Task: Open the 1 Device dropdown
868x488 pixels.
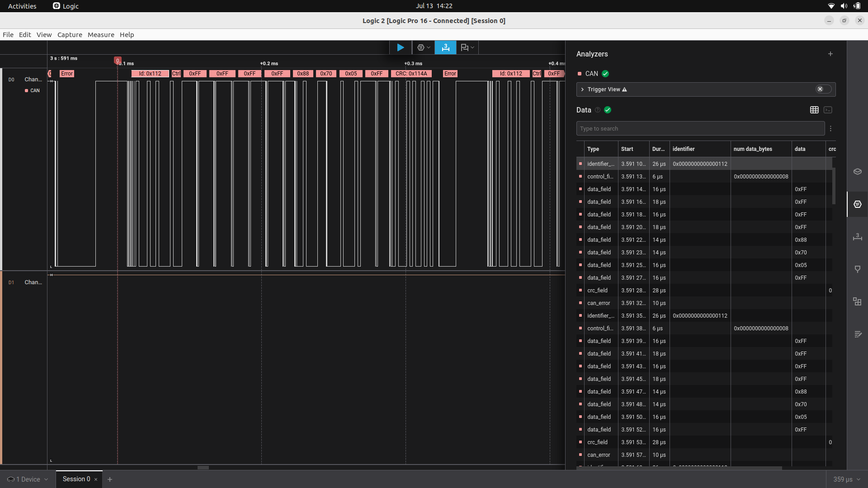Action: point(28,479)
